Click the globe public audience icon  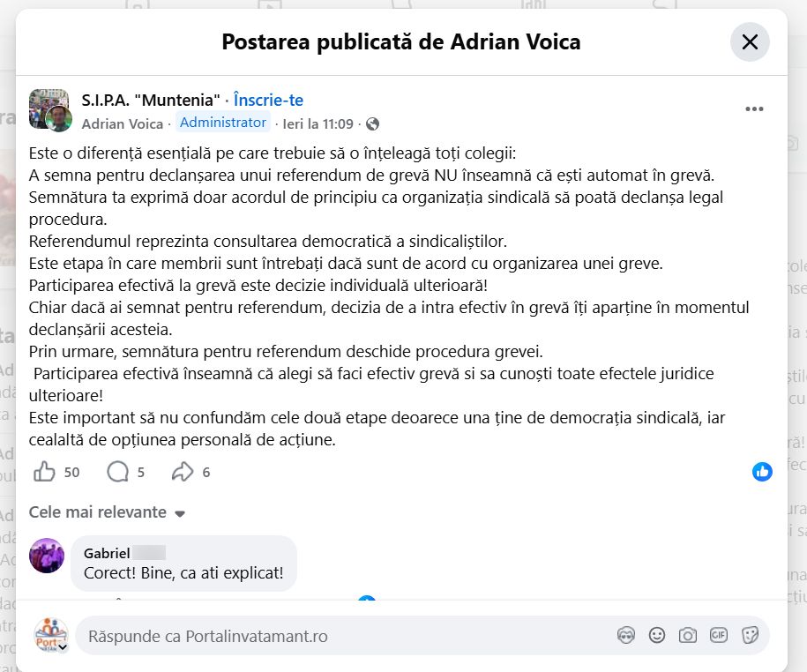click(373, 124)
